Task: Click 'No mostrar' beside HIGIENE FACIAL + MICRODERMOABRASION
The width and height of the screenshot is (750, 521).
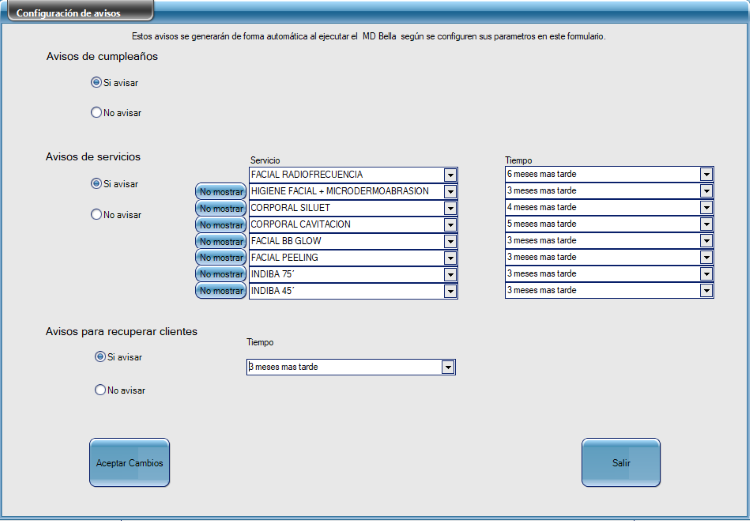Action: coord(221,192)
